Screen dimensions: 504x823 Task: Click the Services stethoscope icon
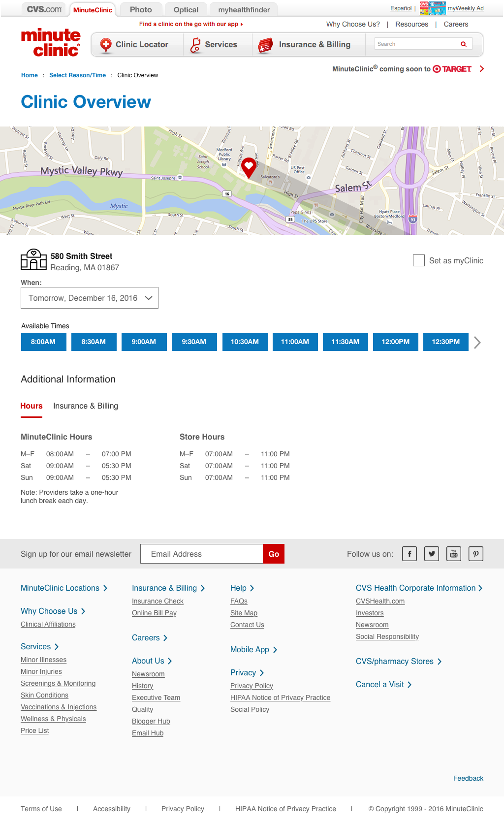click(x=196, y=45)
